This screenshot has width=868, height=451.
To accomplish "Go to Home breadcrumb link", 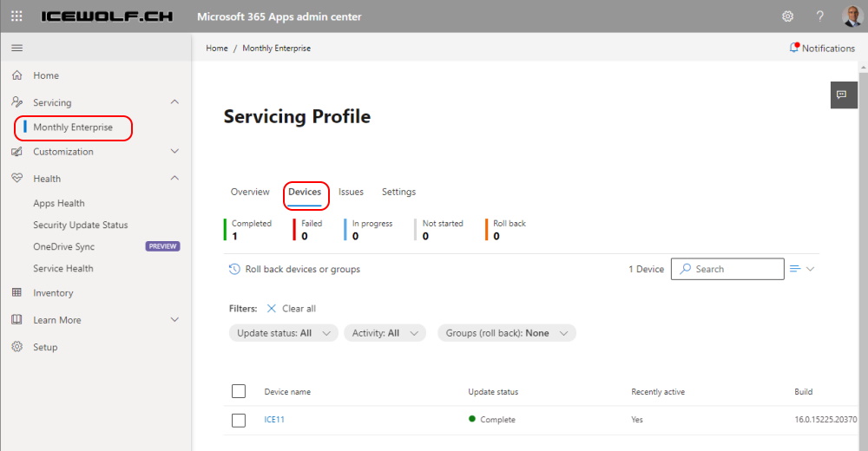I will [216, 49].
